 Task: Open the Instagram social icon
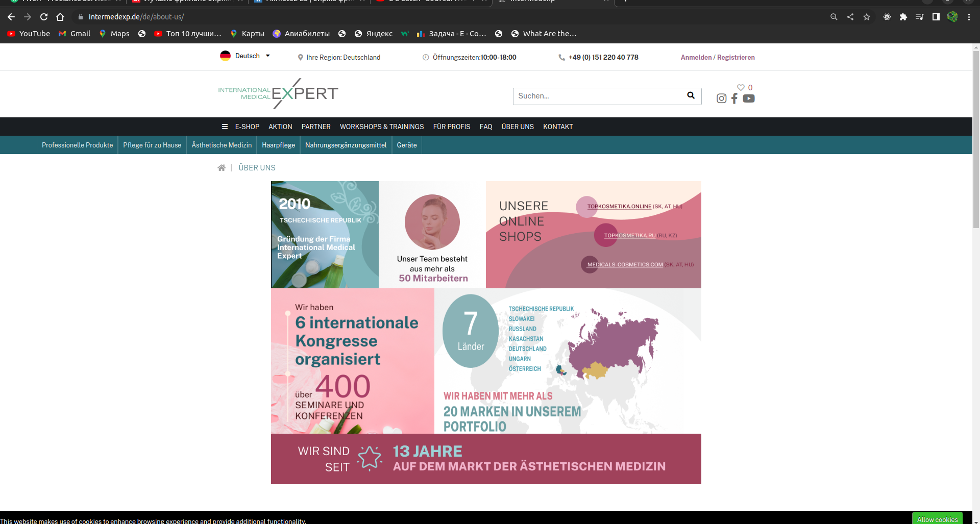tap(721, 98)
